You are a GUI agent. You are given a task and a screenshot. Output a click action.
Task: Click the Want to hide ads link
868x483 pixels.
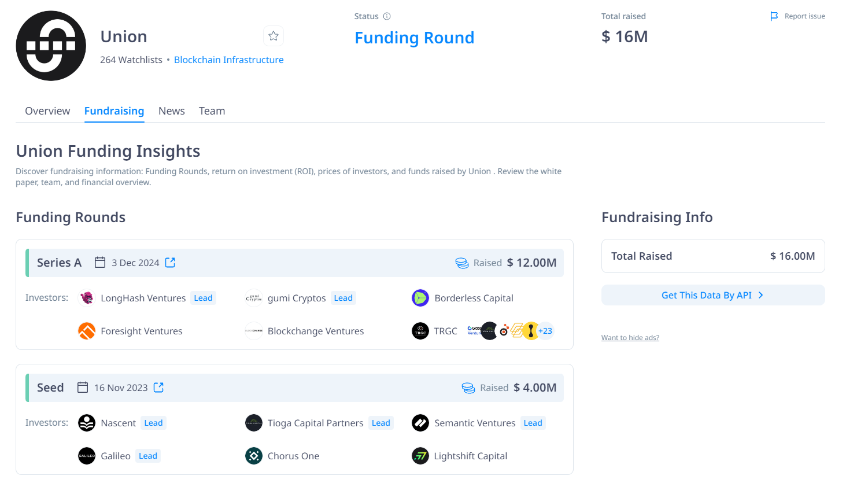click(x=630, y=338)
